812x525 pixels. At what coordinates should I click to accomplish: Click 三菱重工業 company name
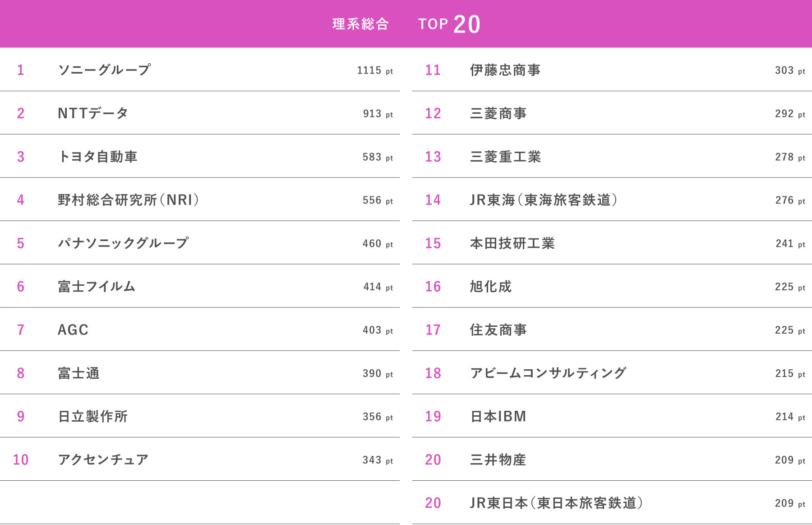click(505, 157)
